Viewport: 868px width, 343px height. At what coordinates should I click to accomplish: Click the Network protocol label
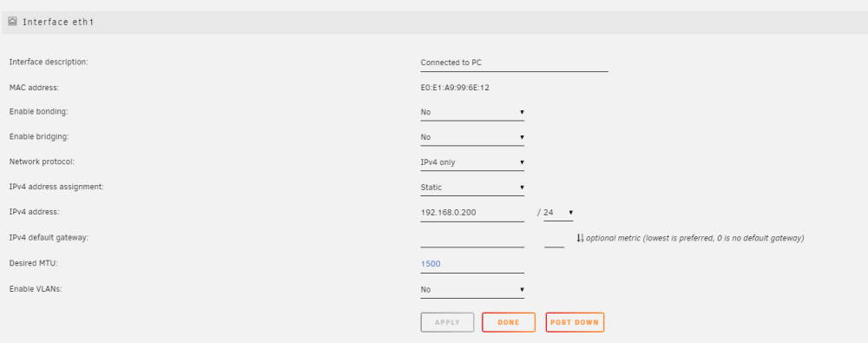click(42, 162)
